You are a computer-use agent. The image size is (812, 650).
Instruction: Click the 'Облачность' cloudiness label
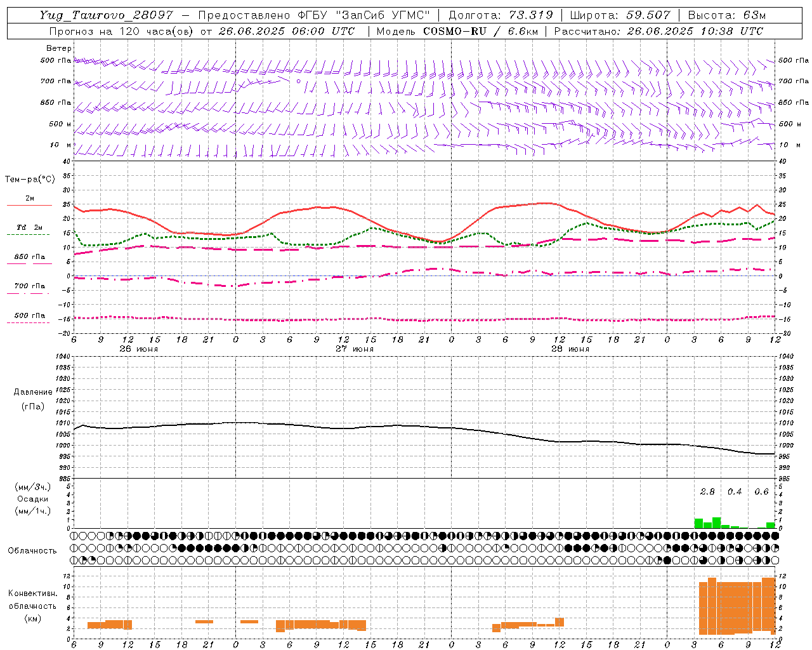tap(32, 551)
